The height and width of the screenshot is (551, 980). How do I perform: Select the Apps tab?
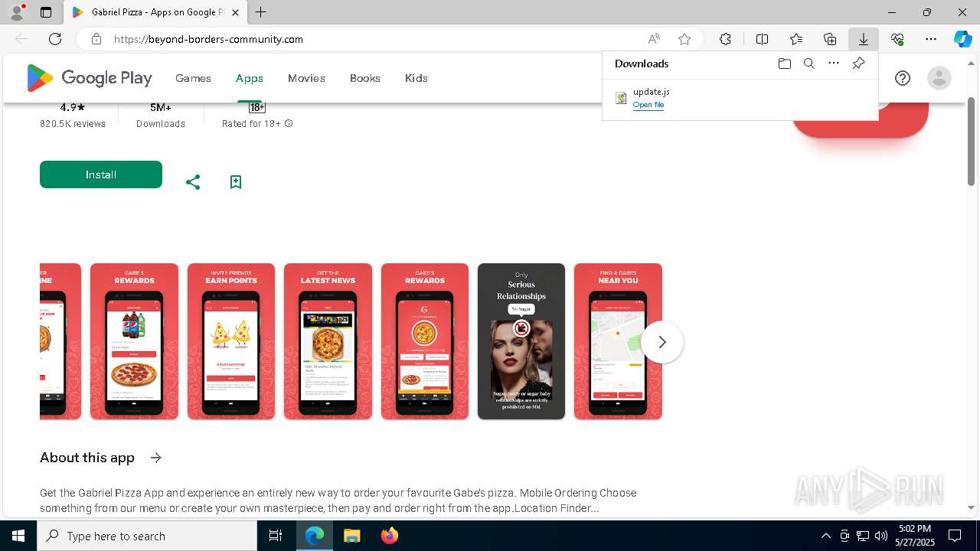(x=250, y=78)
